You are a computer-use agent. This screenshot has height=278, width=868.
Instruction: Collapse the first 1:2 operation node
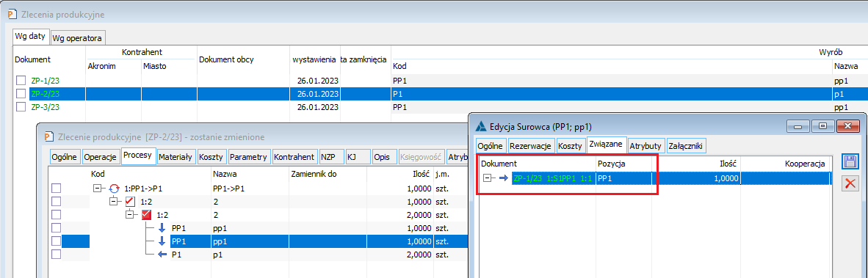115,202
